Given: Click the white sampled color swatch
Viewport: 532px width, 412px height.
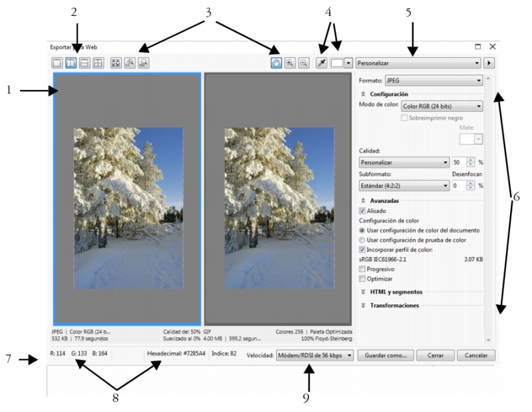Looking at the screenshot, I should coord(336,63).
